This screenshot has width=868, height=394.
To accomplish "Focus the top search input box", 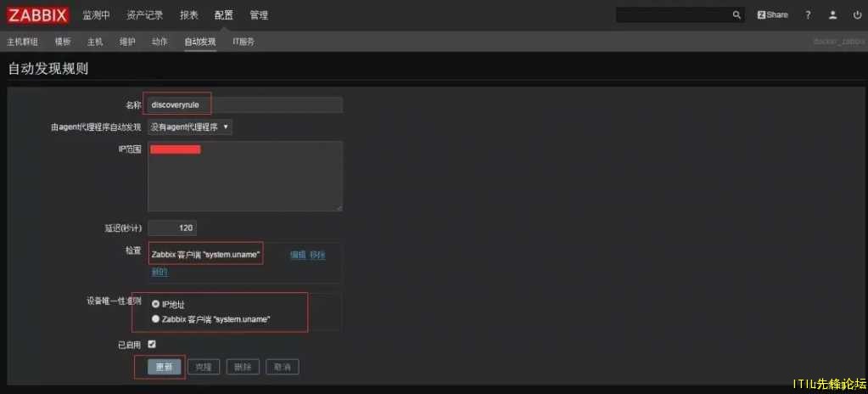I will point(673,15).
